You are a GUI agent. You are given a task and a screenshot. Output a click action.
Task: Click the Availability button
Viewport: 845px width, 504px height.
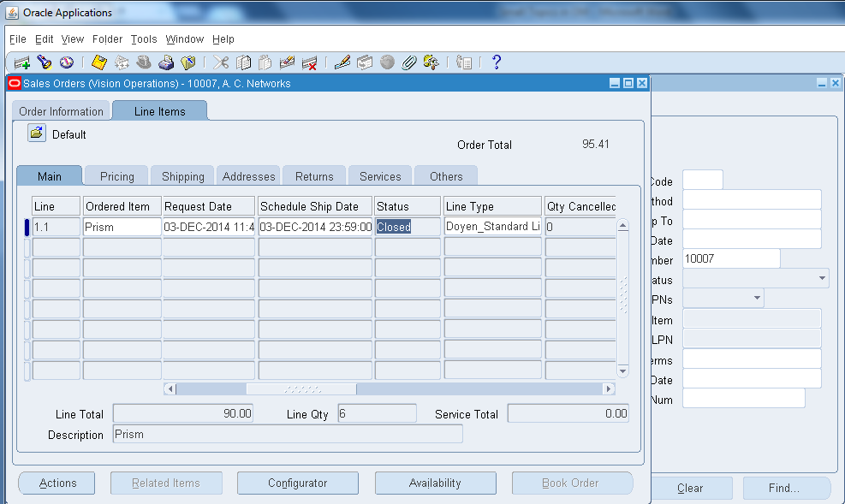pos(436,483)
